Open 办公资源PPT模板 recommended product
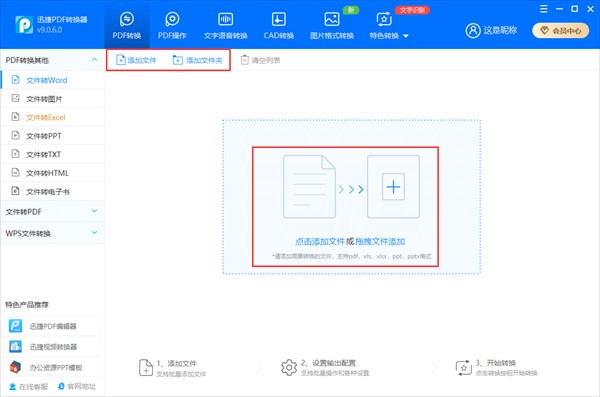The width and height of the screenshot is (600, 397). coord(53,368)
